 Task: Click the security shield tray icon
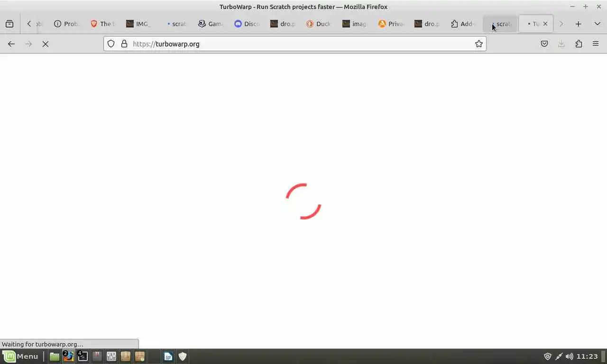(548, 356)
